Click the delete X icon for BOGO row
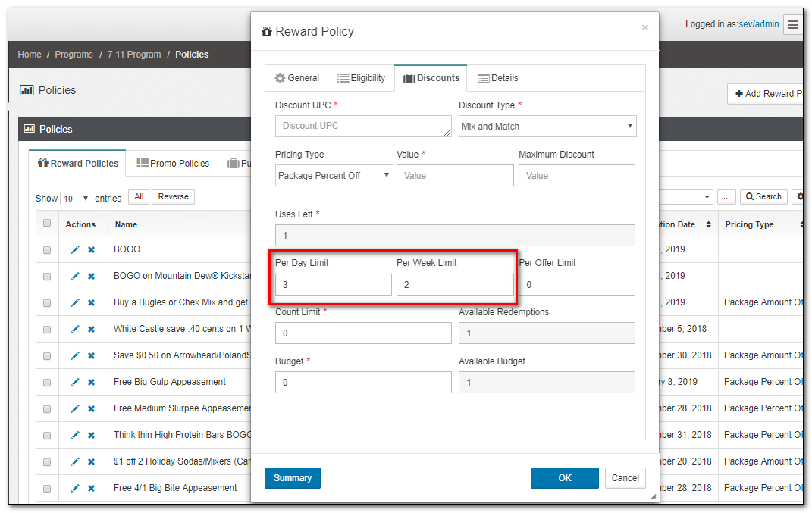812x513 pixels. click(91, 249)
